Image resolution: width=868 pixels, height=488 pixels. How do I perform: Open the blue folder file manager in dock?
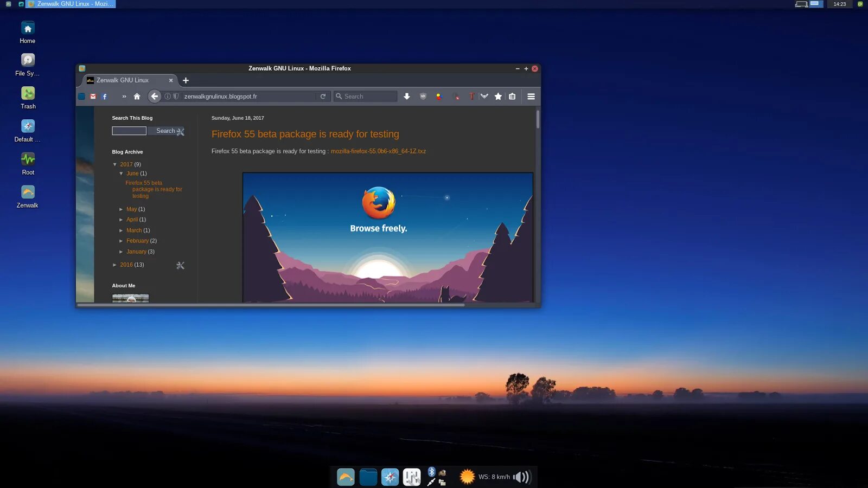[x=368, y=477]
